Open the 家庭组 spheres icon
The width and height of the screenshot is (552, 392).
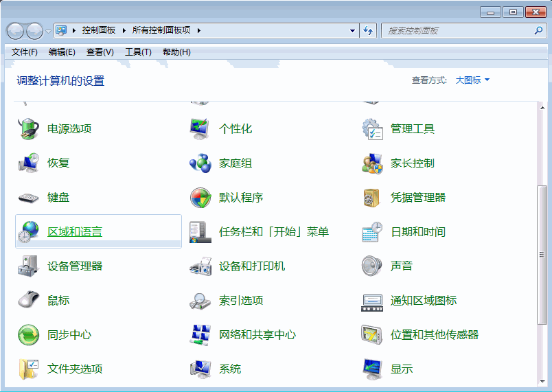click(200, 163)
